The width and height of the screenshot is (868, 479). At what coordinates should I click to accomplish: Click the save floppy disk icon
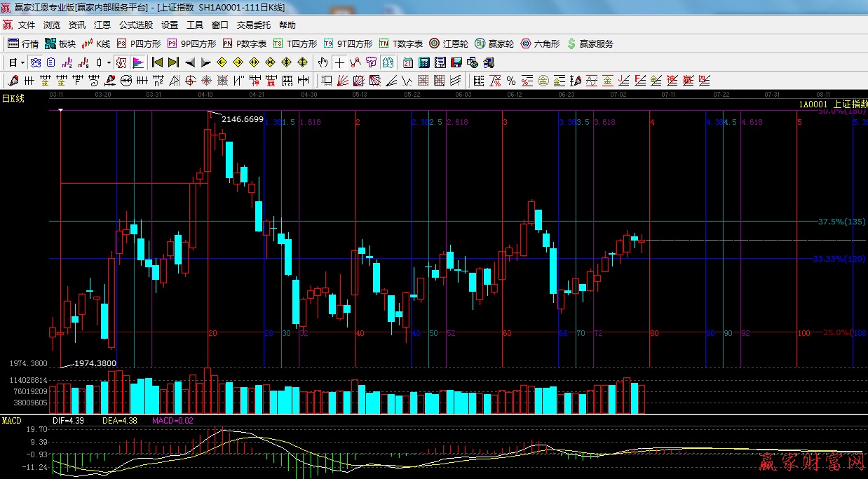(x=457, y=62)
